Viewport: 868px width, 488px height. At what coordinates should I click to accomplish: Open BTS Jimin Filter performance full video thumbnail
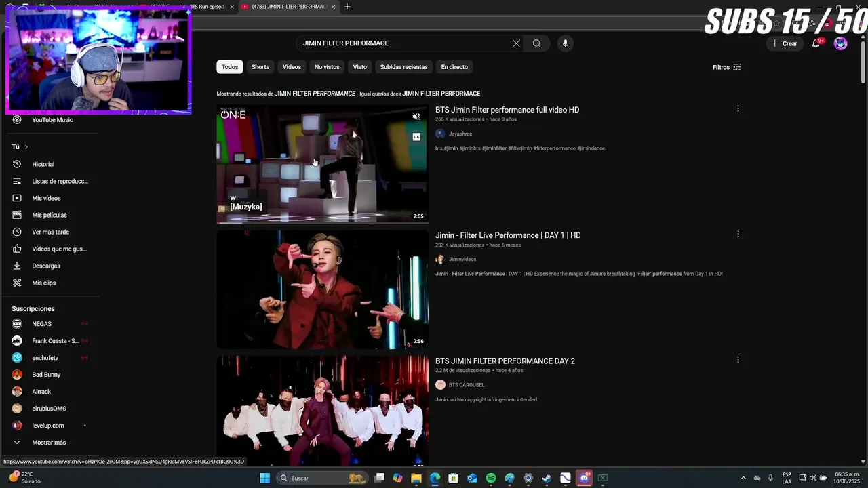pyautogui.click(x=322, y=163)
